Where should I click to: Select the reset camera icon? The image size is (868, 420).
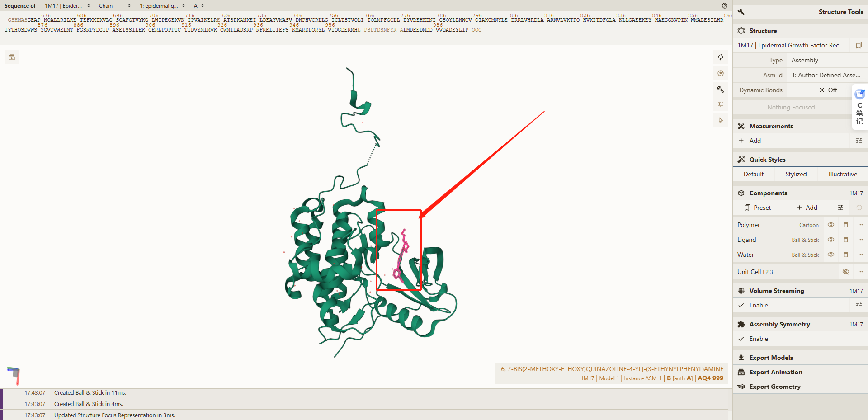coord(721,57)
